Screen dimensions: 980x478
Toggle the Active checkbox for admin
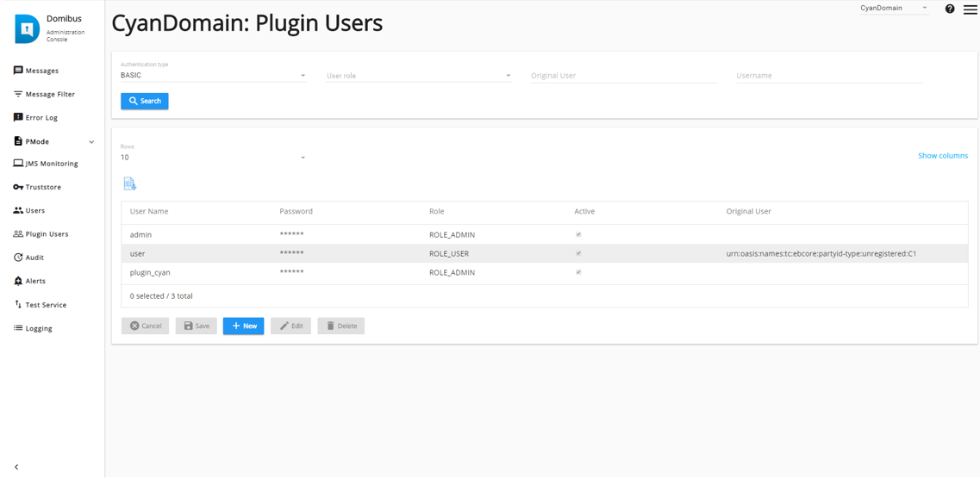[578, 234]
